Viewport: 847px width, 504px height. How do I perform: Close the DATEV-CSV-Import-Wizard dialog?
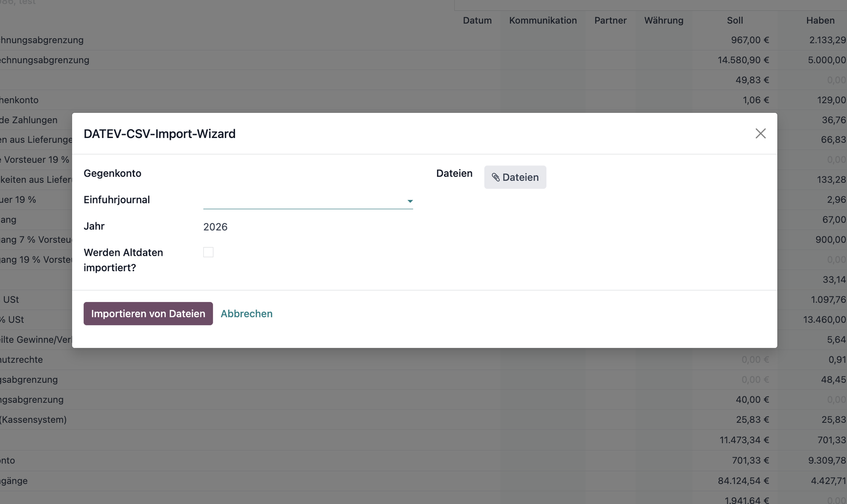(760, 134)
